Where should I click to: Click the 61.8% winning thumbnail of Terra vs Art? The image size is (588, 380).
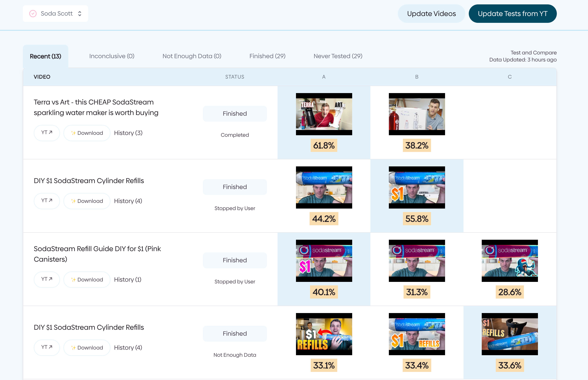point(324,114)
